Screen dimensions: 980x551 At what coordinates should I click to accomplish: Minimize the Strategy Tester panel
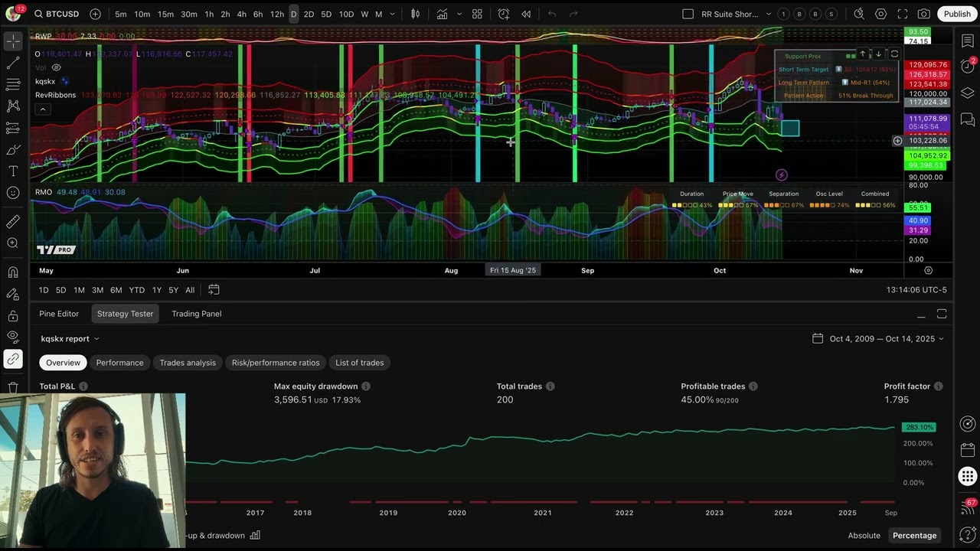pos(921,314)
